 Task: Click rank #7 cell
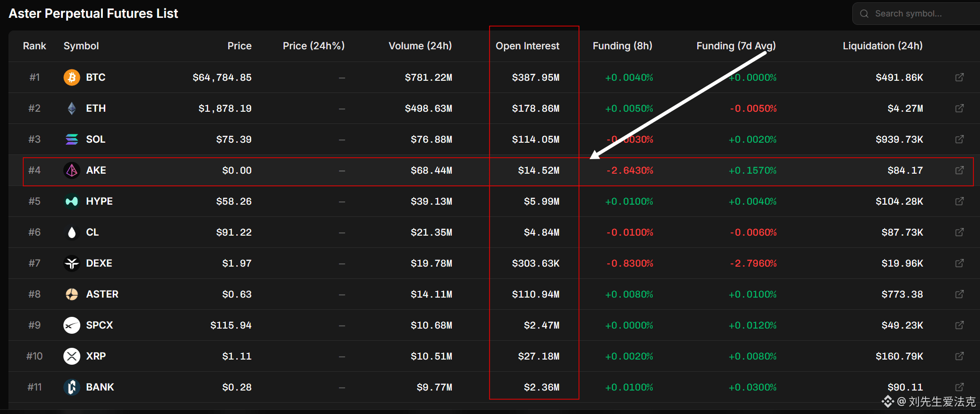click(x=34, y=263)
